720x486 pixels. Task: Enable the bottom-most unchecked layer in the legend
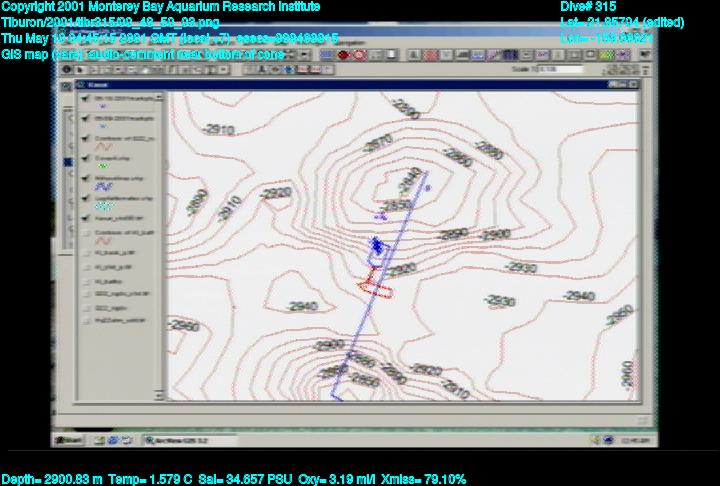[82, 321]
